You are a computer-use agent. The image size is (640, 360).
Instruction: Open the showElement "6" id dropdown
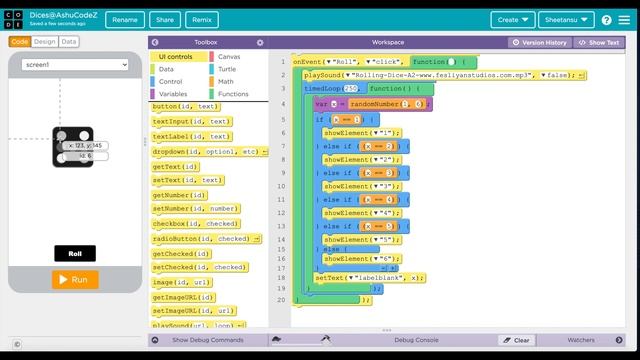376,259
